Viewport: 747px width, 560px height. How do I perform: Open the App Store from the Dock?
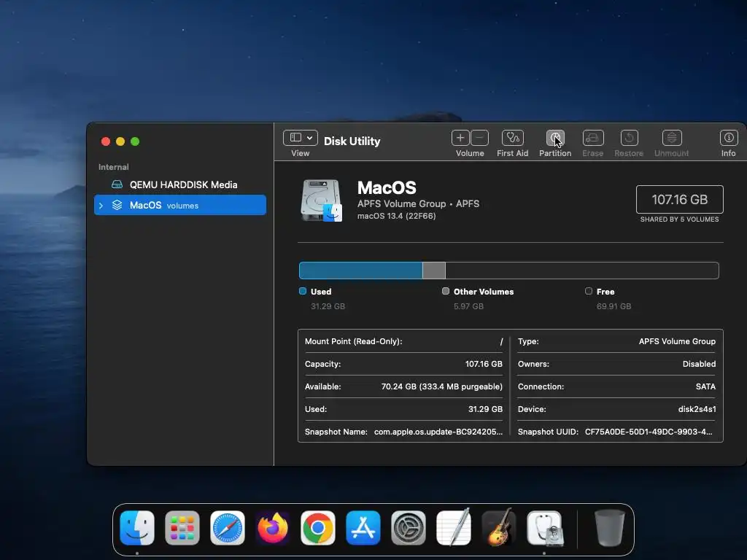[363, 528]
